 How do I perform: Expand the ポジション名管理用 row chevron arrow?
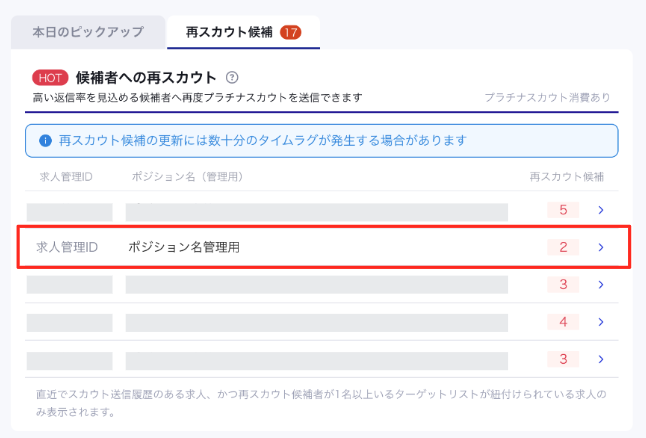tap(600, 247)
